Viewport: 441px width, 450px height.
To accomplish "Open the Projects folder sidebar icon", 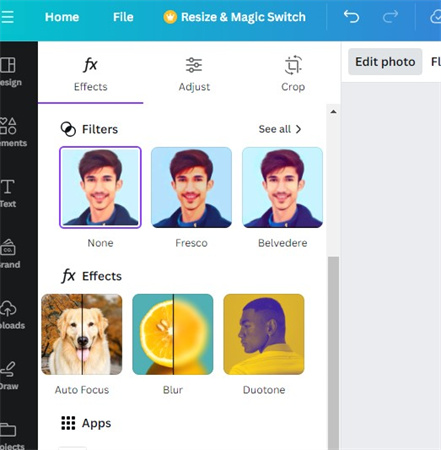I will tap(10, 435).
